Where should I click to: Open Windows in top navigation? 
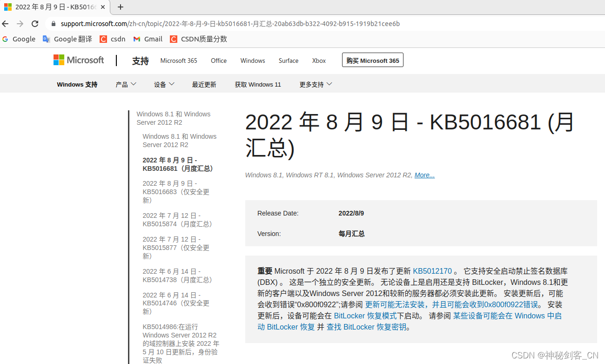[x=253, y=61]
